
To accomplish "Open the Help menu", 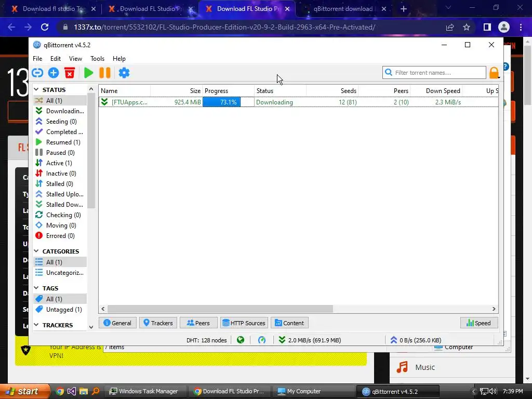I will [119, 58].
